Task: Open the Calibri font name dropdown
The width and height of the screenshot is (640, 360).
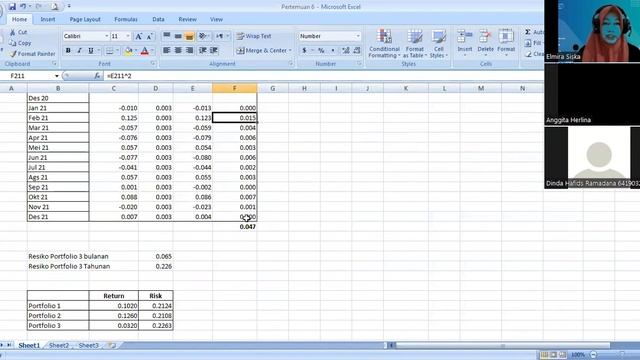Action: [107, 36]
